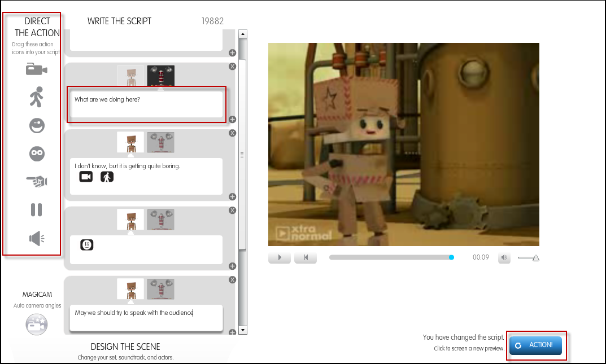Toggle the Magicam auto camera button
The image size is (606, 364).
[x=37, y=324]
